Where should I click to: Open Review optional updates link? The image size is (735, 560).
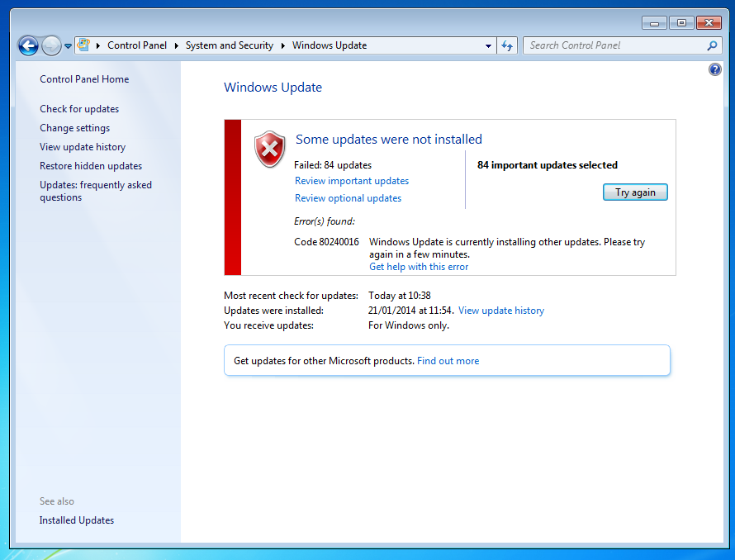pyautogui.click(x=348, y=198)
